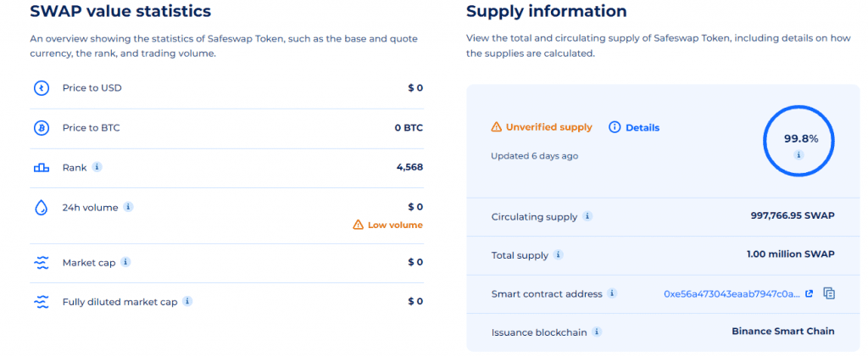Click the info icon beside 24h volume

128,207
